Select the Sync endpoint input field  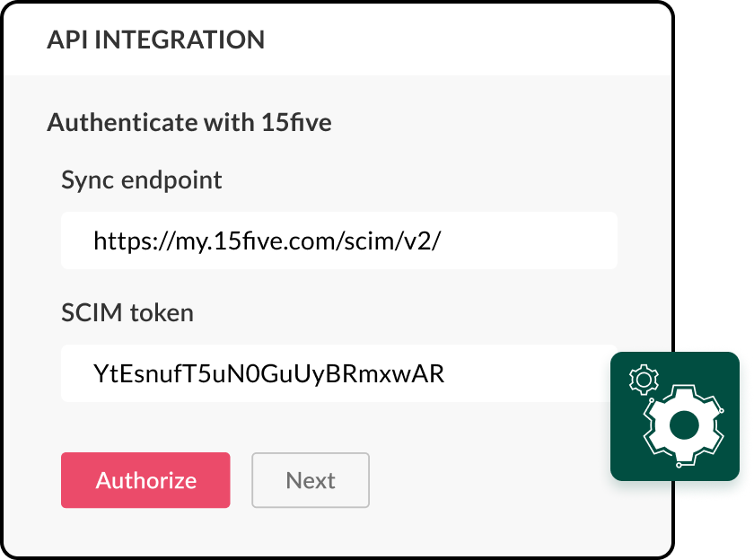coord(338,240)
